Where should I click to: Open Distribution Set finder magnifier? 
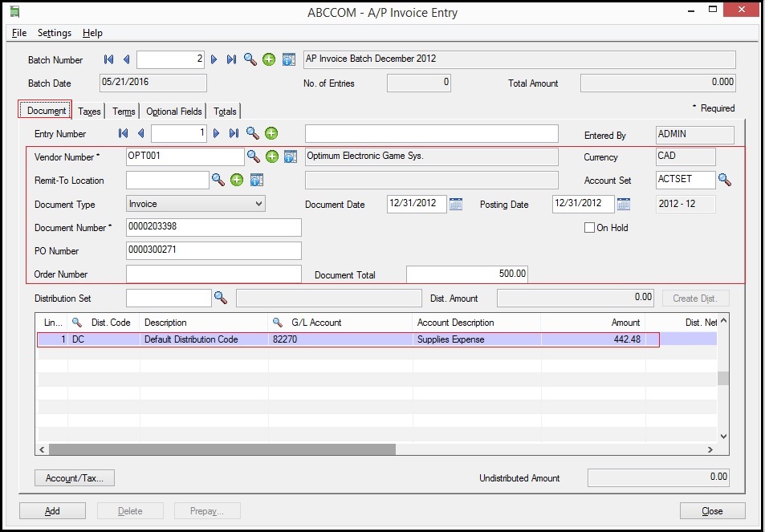pos(221,298)
